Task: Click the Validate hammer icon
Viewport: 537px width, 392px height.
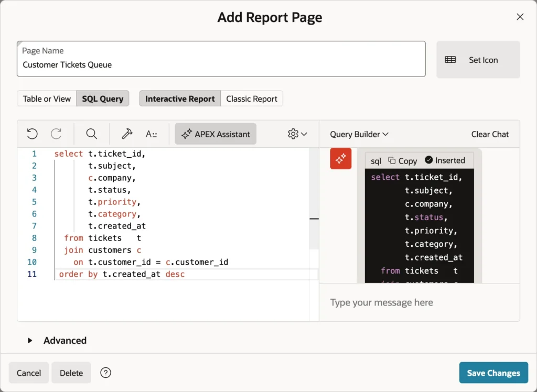Action: point(127,134)
